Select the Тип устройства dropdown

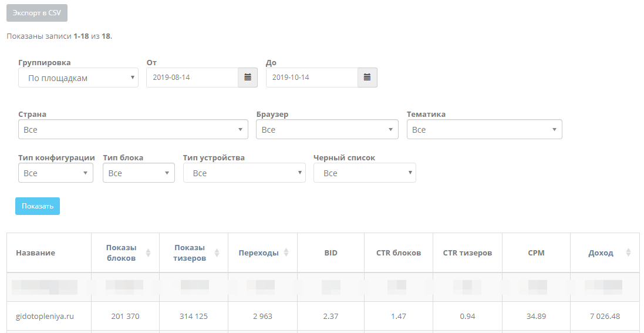coord(244,173)
